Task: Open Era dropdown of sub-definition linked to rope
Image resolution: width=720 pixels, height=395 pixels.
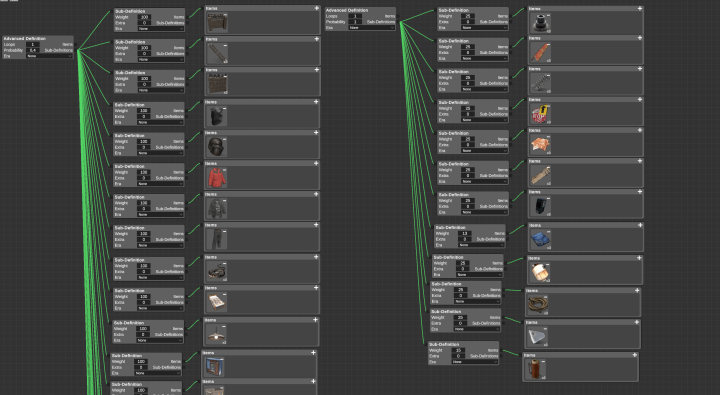Action: coord(477,301)
